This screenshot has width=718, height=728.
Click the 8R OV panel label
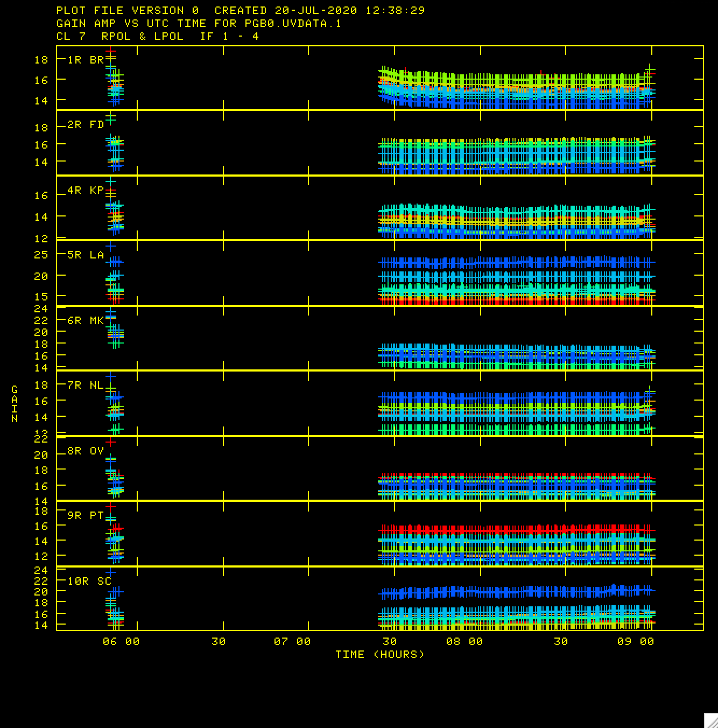[86, 451]
